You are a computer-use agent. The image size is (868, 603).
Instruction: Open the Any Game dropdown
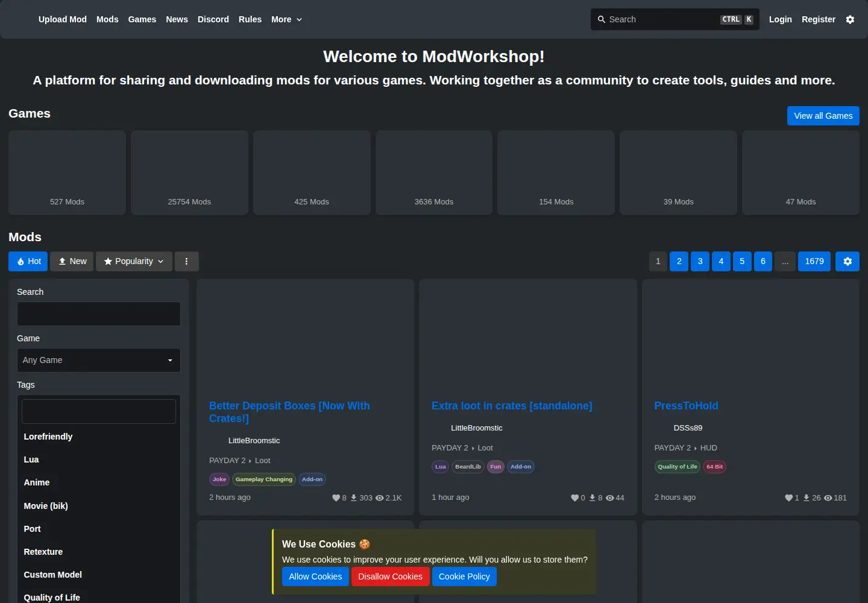tap(99, 360)
